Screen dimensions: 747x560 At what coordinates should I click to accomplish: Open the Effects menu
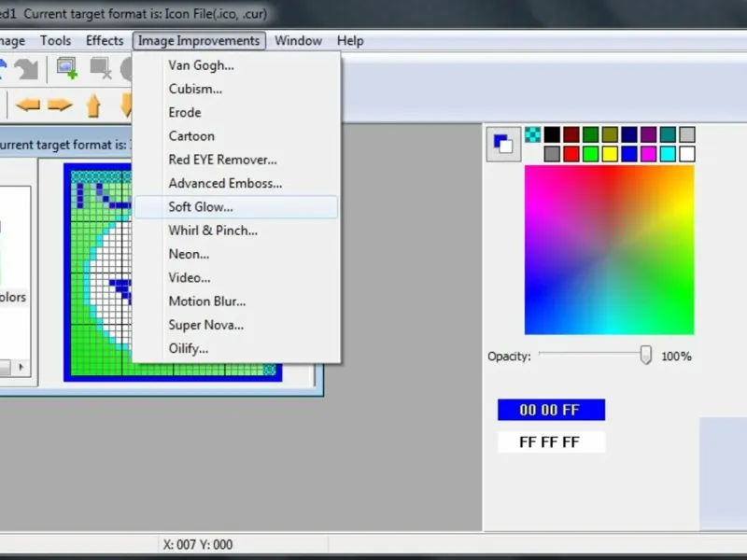click(x=105, y=40)
